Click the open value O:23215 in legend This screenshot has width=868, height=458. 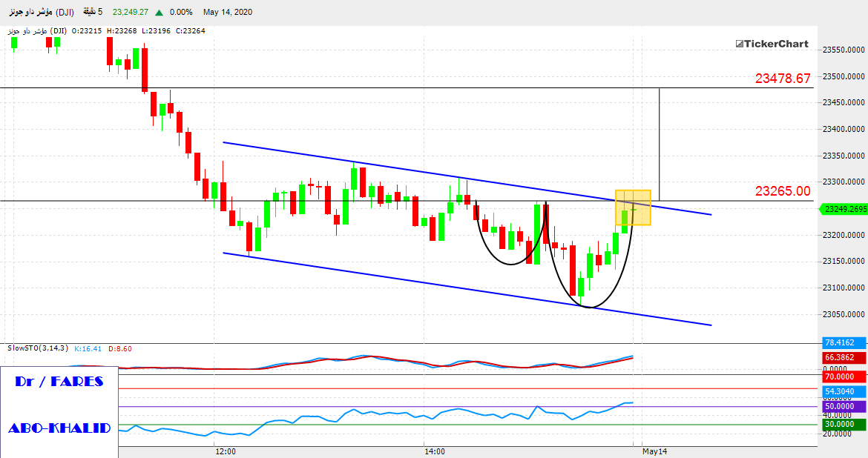[86, 31]
